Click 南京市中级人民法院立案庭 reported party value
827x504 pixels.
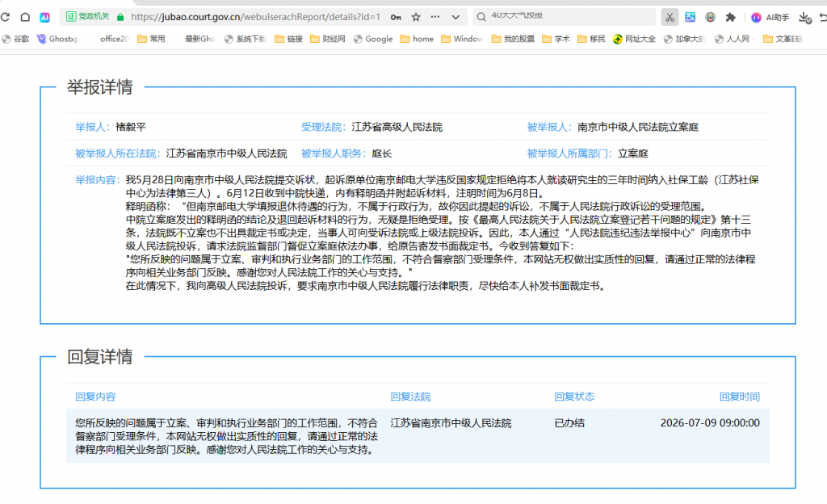point(638,127)
